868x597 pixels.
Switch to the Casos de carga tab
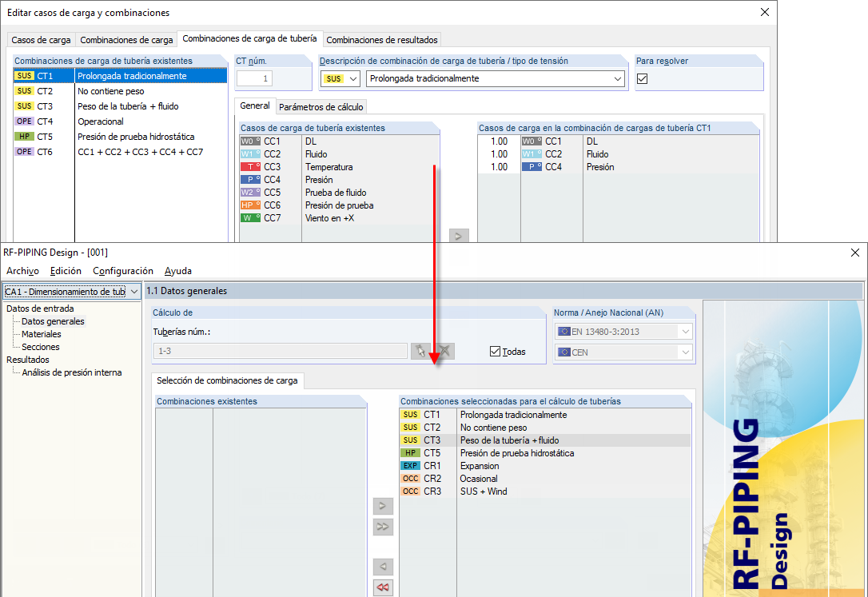pos(41,40)
